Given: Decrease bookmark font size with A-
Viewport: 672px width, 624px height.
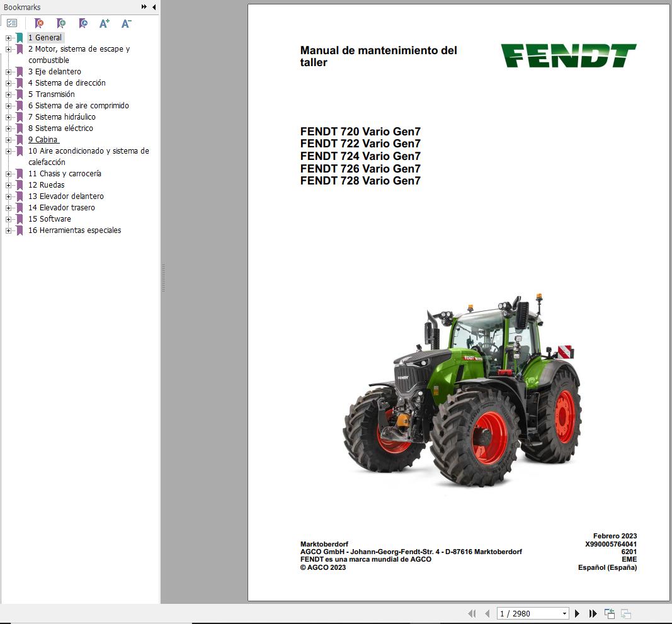Looking at the screenshot, I should (x=126, y=23).
